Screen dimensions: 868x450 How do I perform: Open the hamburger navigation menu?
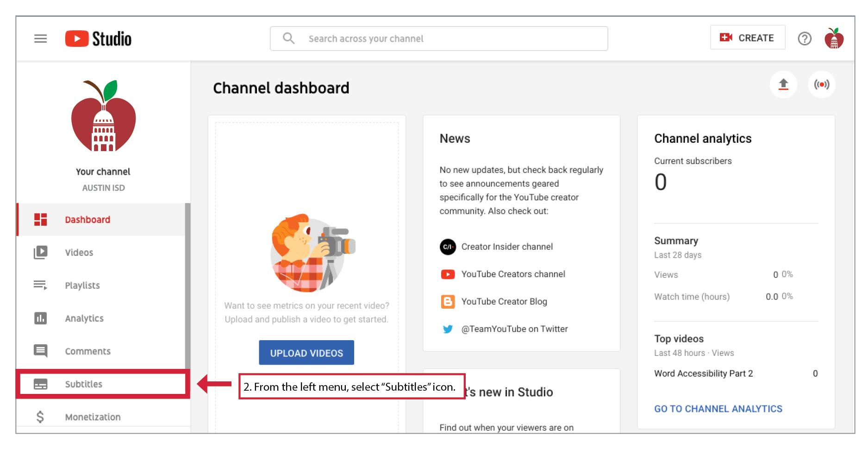(41, 38)
